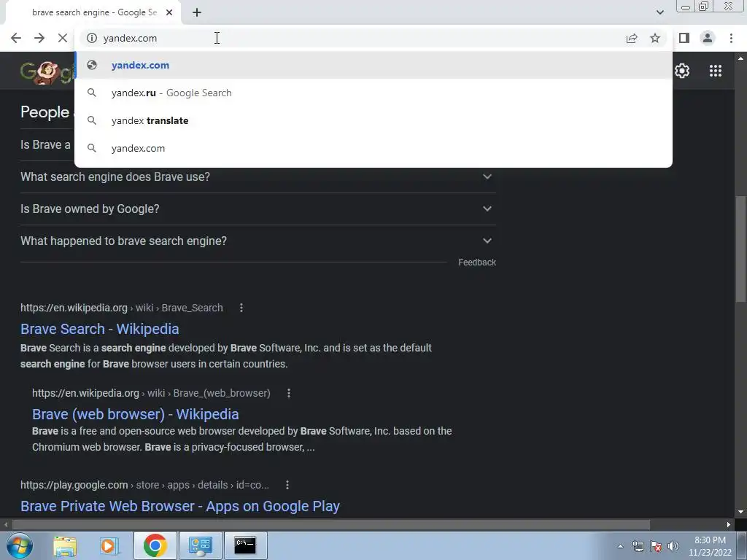
Task: Send Feedback on People also ask
Action: 477,262
